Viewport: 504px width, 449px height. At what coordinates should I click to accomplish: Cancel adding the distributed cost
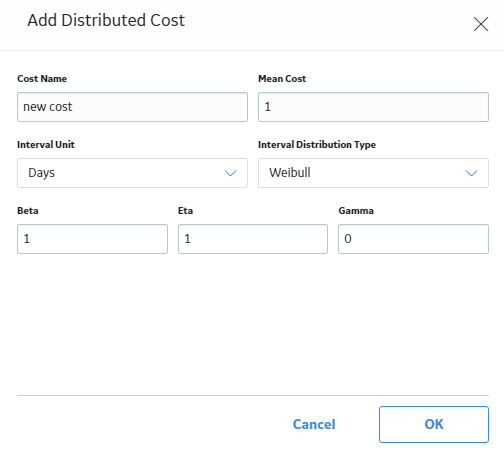314,424
